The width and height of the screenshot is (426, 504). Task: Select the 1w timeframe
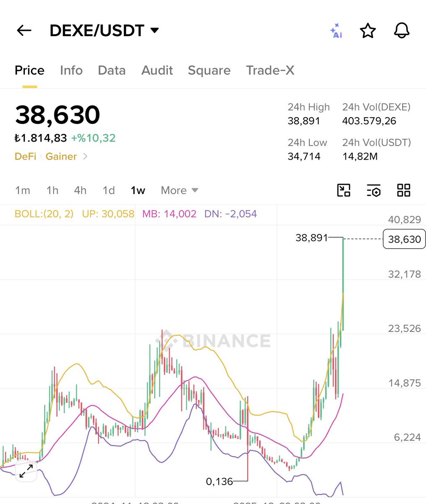138,190
